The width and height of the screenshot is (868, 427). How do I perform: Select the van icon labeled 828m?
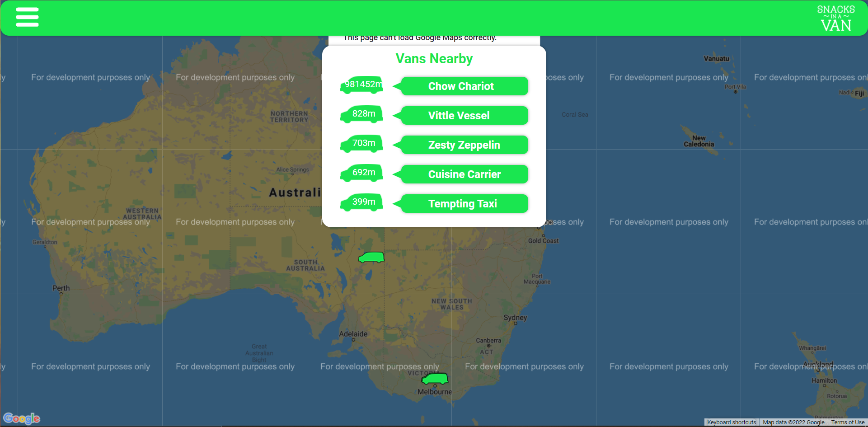pyautogui.click(x=361, y=114)
